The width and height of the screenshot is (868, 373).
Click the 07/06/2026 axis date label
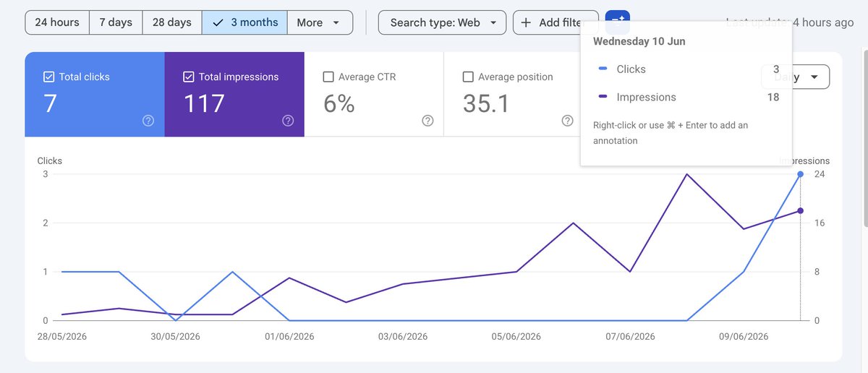pos(630,337)
